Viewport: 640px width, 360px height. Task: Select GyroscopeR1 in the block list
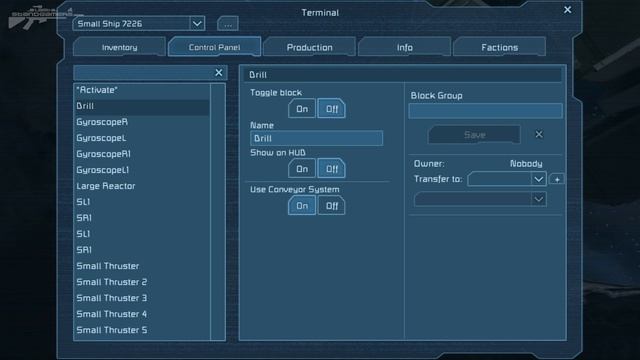142,154
